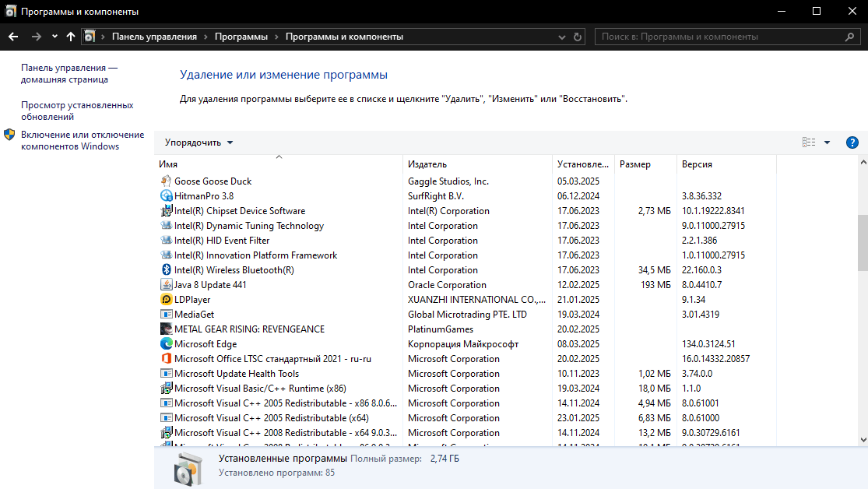Click the Microsoft Update Health Tools icon
The width and height of the screenshot is (868, 489).
[166, 373]
